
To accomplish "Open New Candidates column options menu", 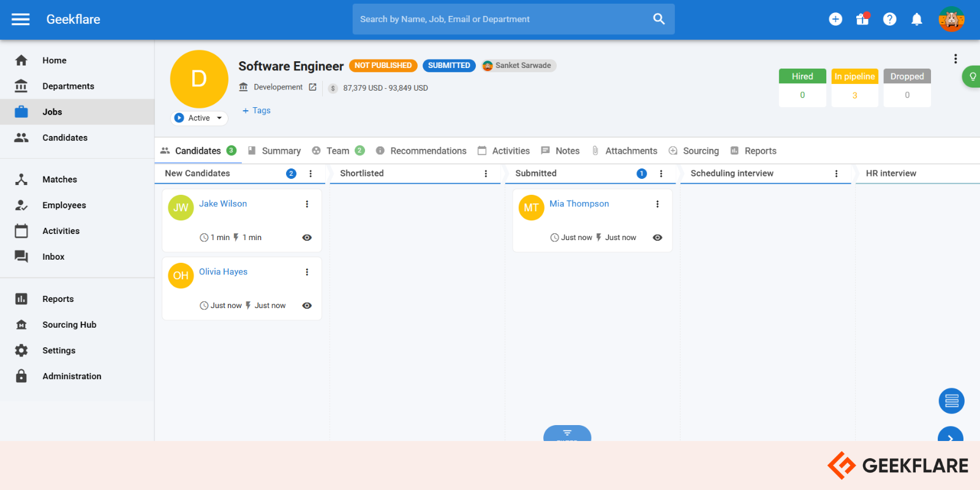I will tap(311, 173).
